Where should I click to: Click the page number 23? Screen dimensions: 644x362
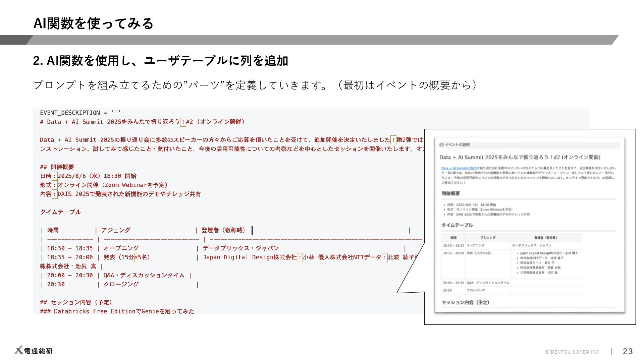628,351
